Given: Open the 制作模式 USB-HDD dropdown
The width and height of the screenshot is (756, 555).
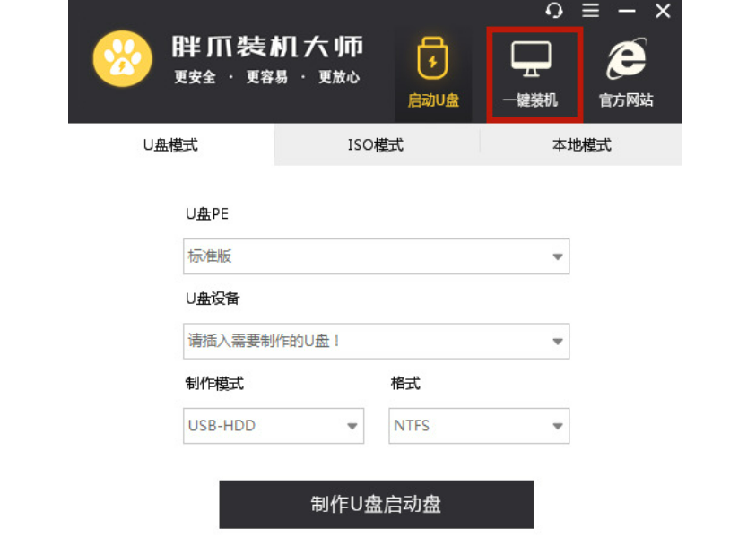Looking at the screenshot, I should tap(274, 426).
